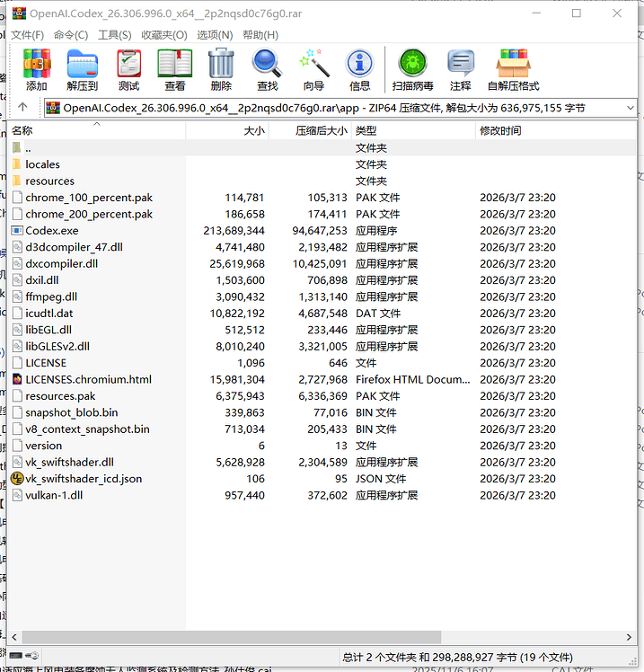The image size is (644, 672).
Task: Click the 'DAT 文件' type cell
Action: click(x=378, y=314)
